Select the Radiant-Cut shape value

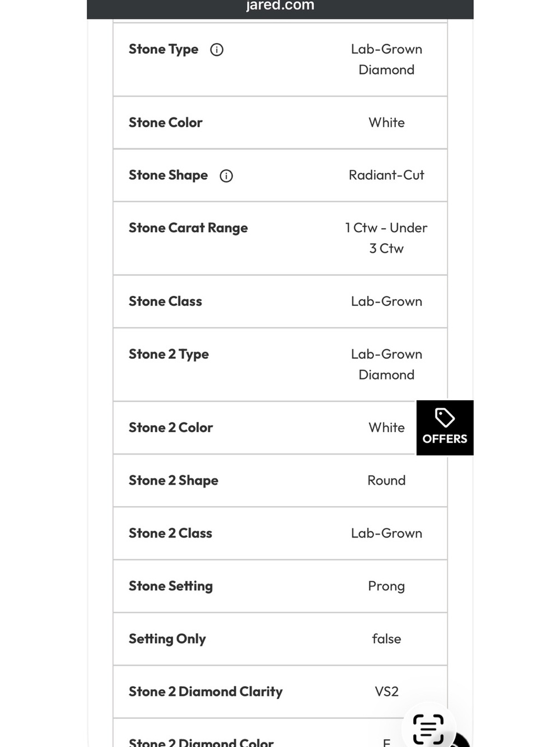386,175
